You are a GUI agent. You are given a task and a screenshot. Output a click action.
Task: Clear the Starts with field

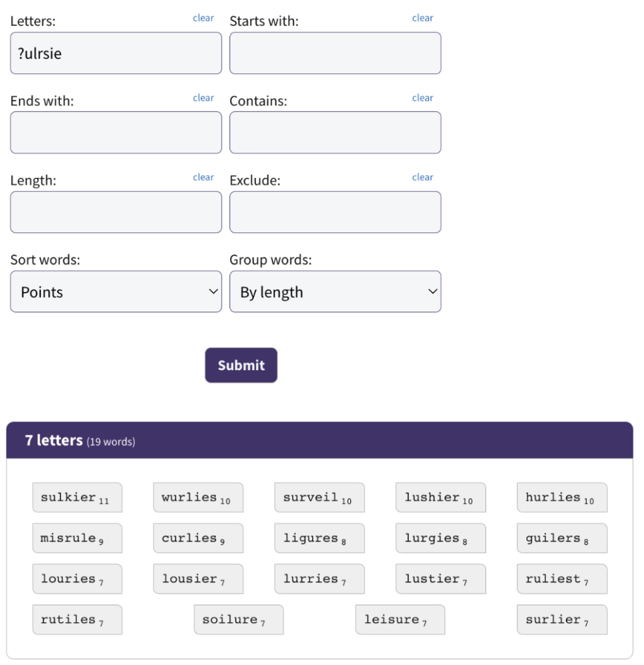422,18
